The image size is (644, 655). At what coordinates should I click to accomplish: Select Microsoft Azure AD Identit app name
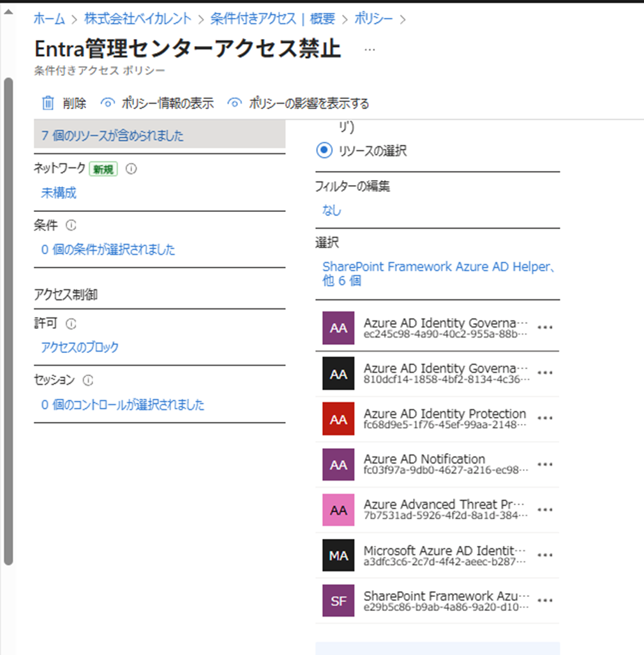445,550
